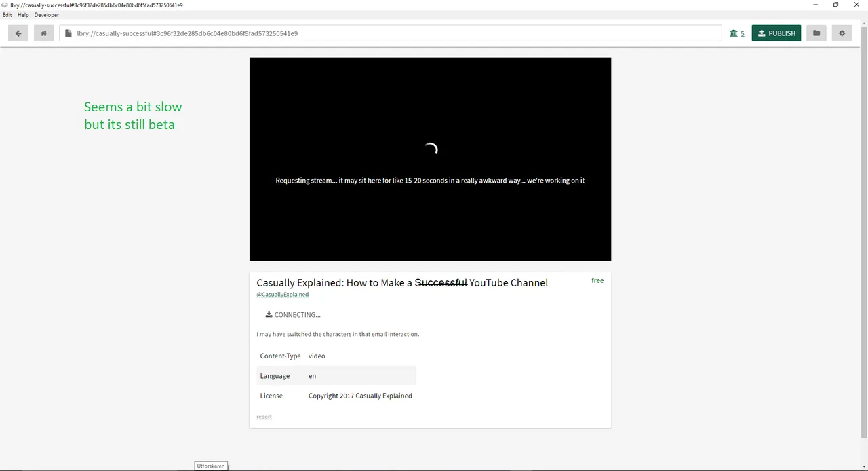Click the 'free' price label
The image size is (868, 471).
(597, 280)
